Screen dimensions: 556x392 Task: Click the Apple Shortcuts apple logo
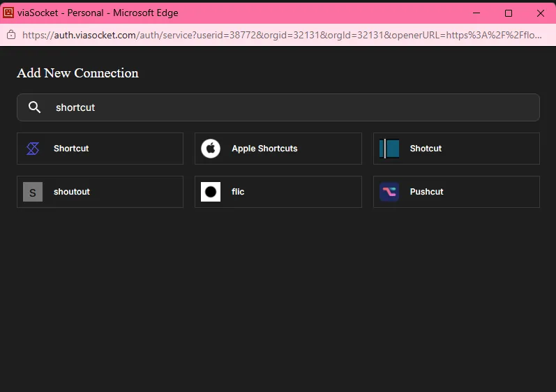point(211,149)
